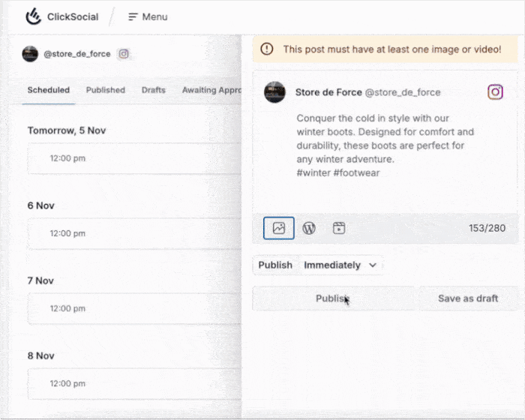Select the 6 Nov 12:00 pm slot
Viewport: 525px width, 420px height.
[x=134, y=233]
